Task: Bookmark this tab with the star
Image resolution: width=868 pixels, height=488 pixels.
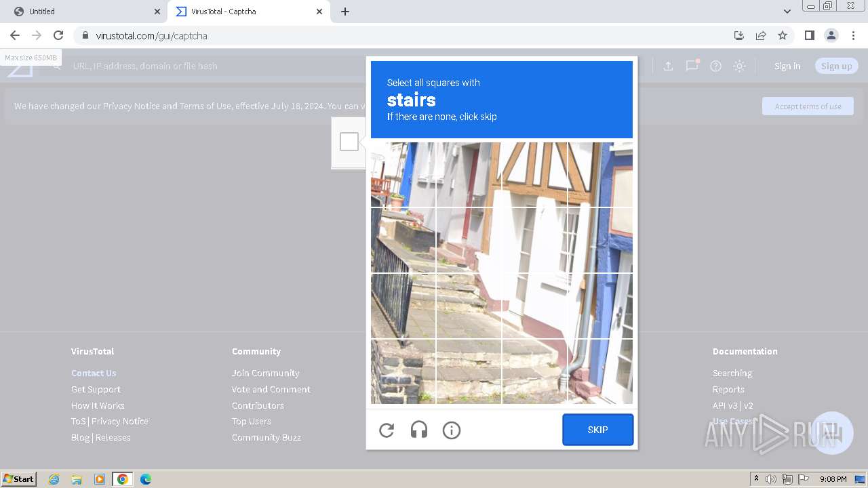Action: (x=783, y=35)
